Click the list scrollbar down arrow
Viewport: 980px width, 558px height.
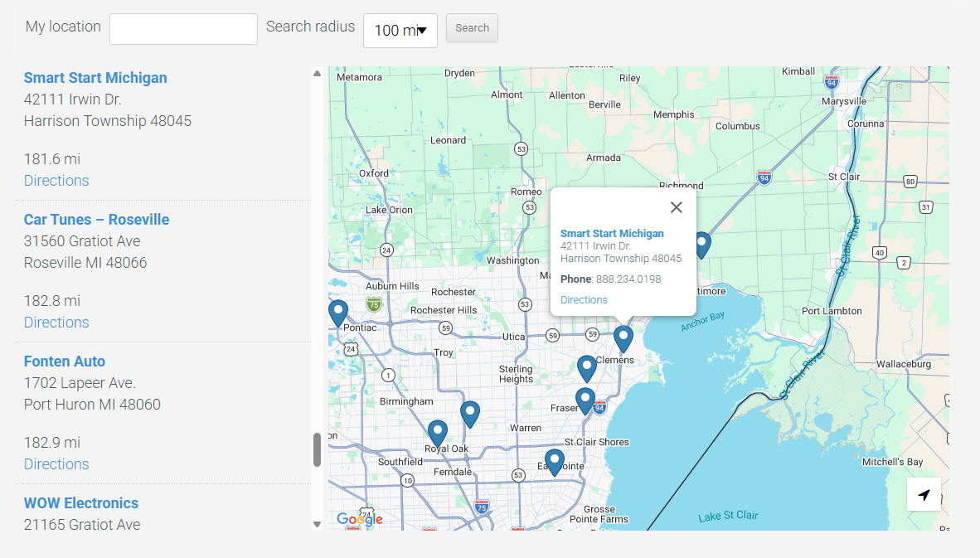(317, 524)
